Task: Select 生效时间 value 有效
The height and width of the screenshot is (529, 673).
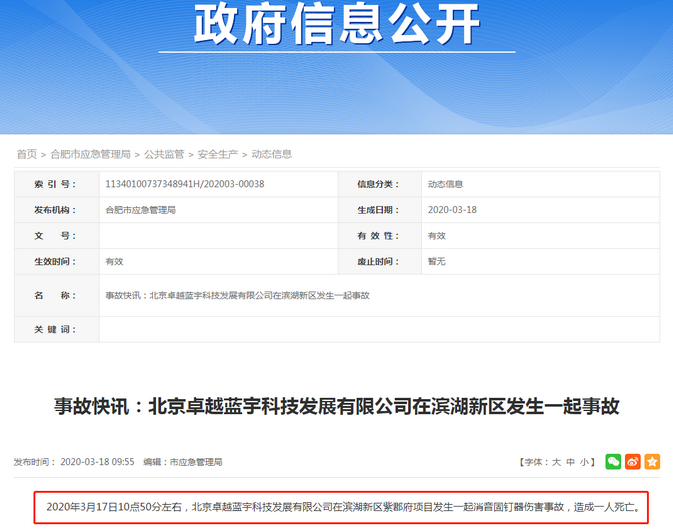Action: click(114, 261)
